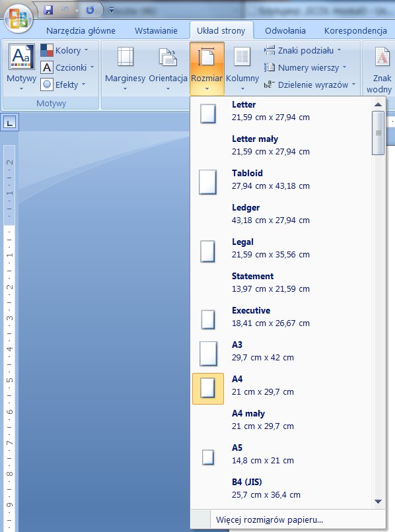Open the Marginesy margins menu
The height and width of the screenshot is (532, 395).
pos(125,69)
